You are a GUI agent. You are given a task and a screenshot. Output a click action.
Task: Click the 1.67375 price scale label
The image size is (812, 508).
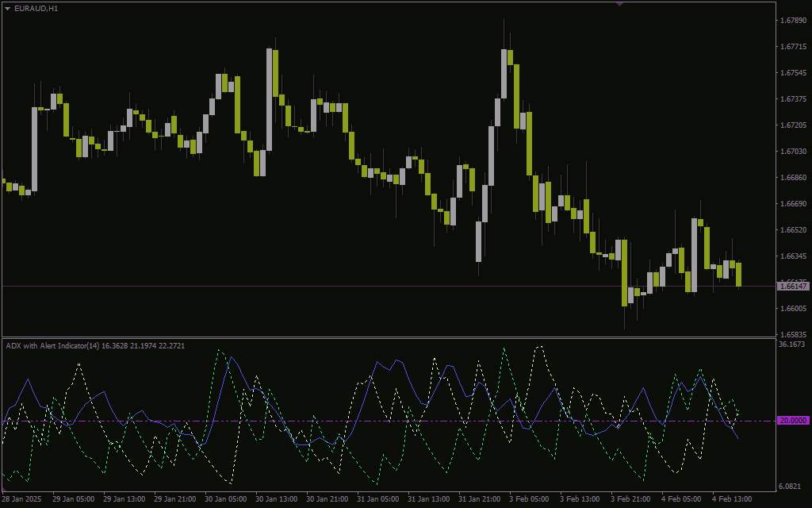tap(794, 99)
